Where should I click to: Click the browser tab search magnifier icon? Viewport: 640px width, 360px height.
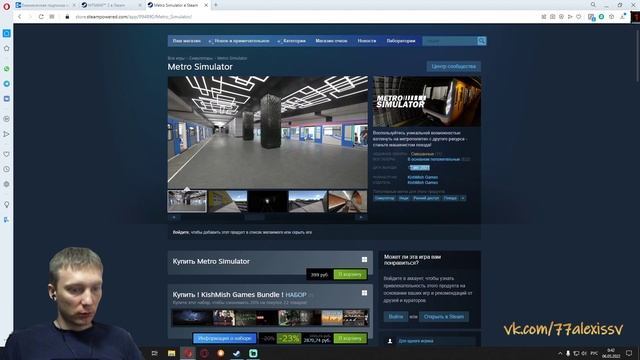point(593,4)
